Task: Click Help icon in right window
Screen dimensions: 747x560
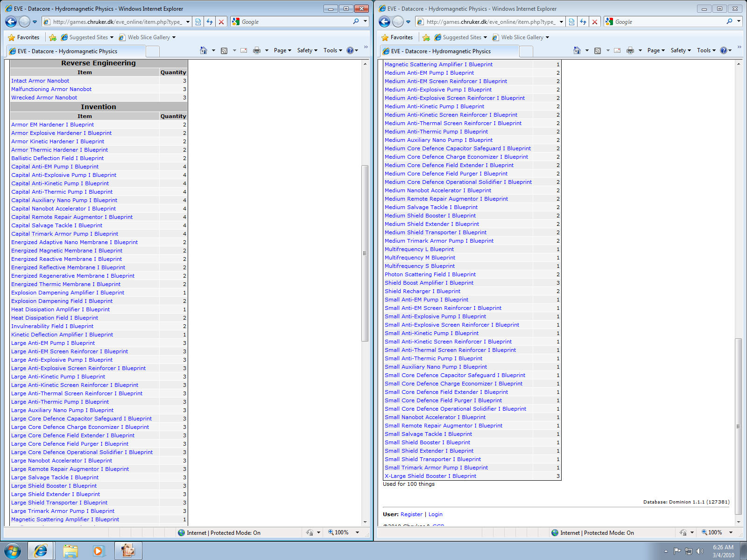Action: click(724, 50)
